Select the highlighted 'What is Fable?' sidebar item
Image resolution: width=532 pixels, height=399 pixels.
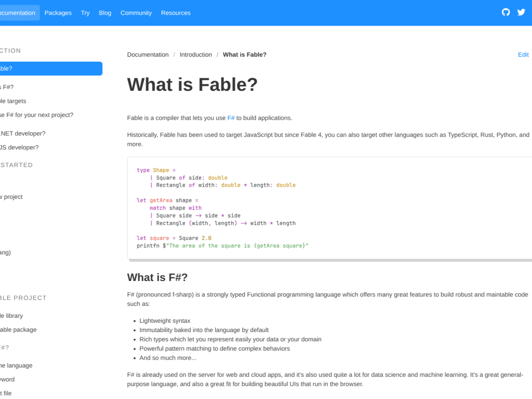coord(50,69)
